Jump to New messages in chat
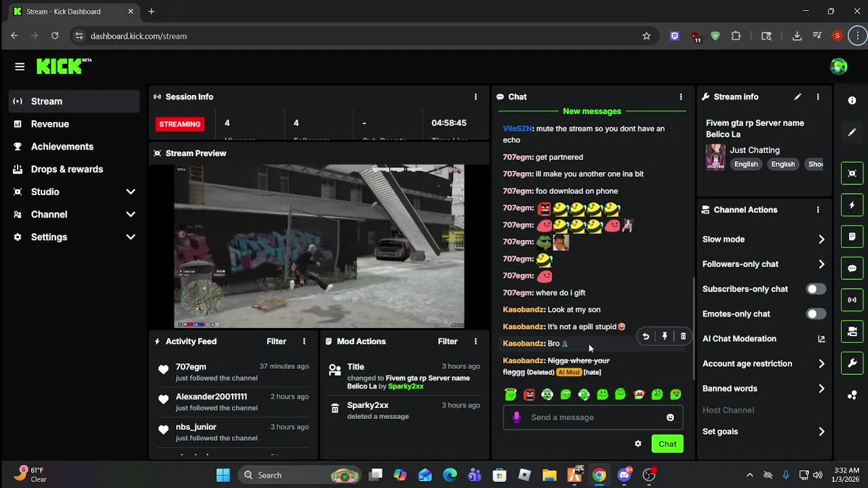Image resolution: width=868 pixels, height=488 pixels. [x=591, y=111]
